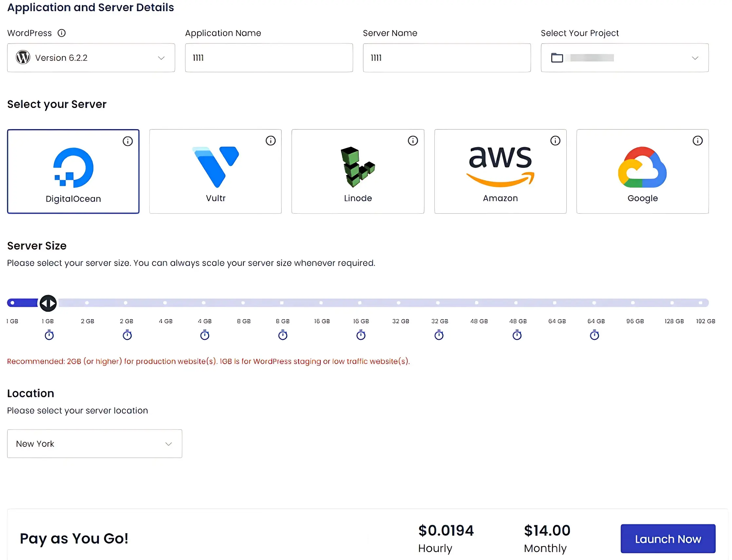This screenshot has width=732, height=560.
Task: Click the "Location" heading
Action: click(31, 393)
